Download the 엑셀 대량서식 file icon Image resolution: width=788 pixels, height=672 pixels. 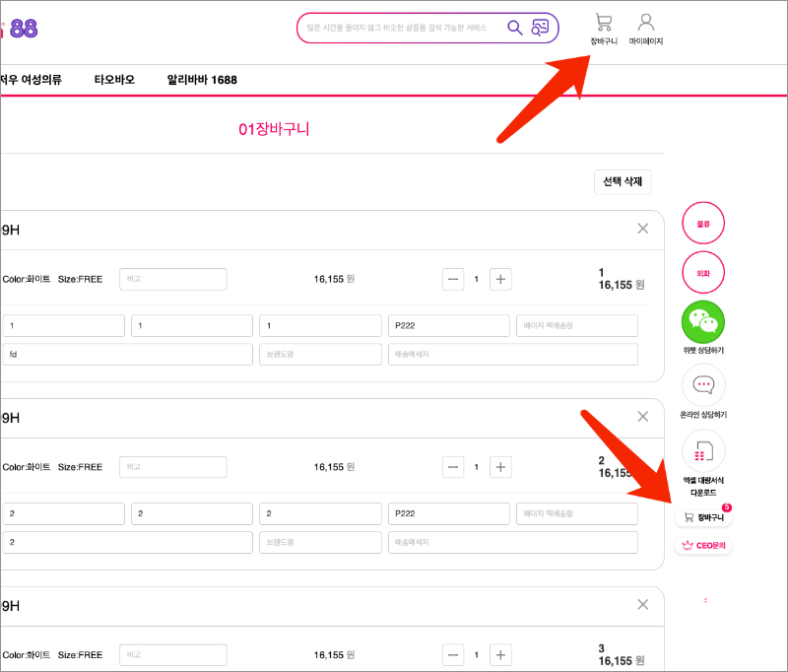coord(703,451)
